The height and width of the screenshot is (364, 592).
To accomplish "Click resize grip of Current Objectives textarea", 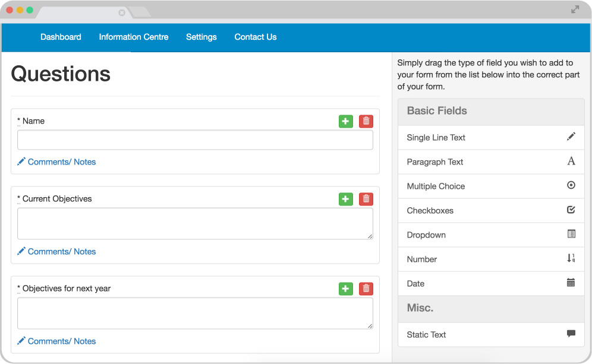I will pos(370,236).
